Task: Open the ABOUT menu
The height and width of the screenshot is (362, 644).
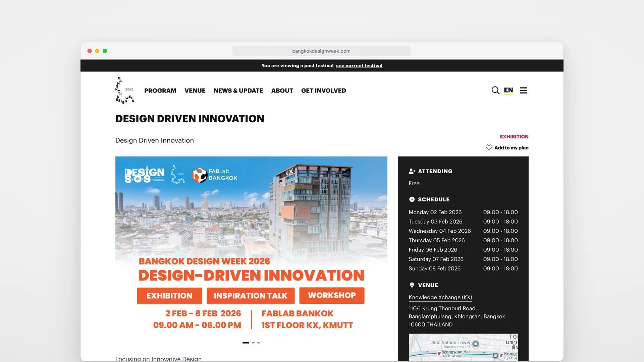Action: (x=282, y=90)
